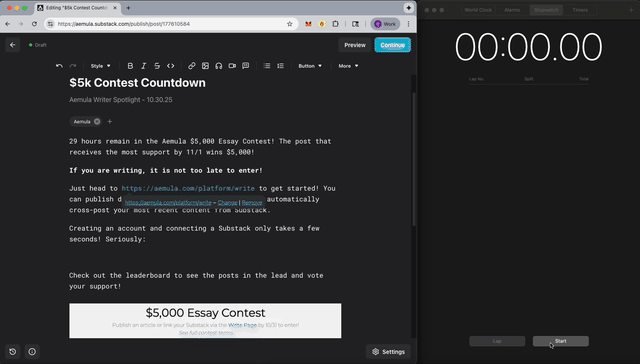Click the Preview button
The width and height of the screenshot is (640, 364).
pyautogui.click(x=355, y=45)
